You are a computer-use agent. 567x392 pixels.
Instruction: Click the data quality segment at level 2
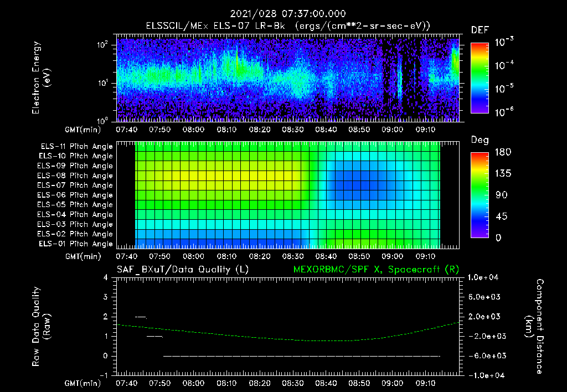(x=141, y=317)
